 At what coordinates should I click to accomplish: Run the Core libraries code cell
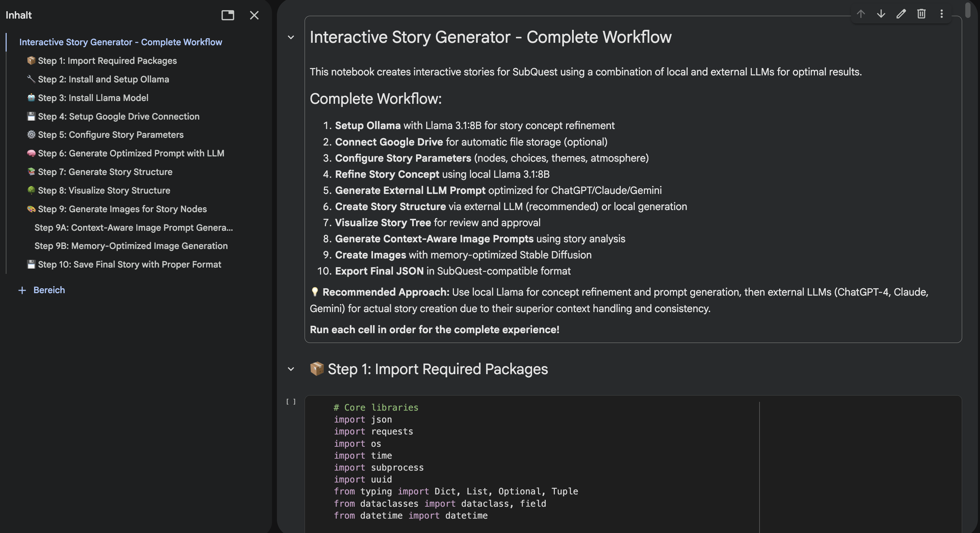click(x=291, y=402)
